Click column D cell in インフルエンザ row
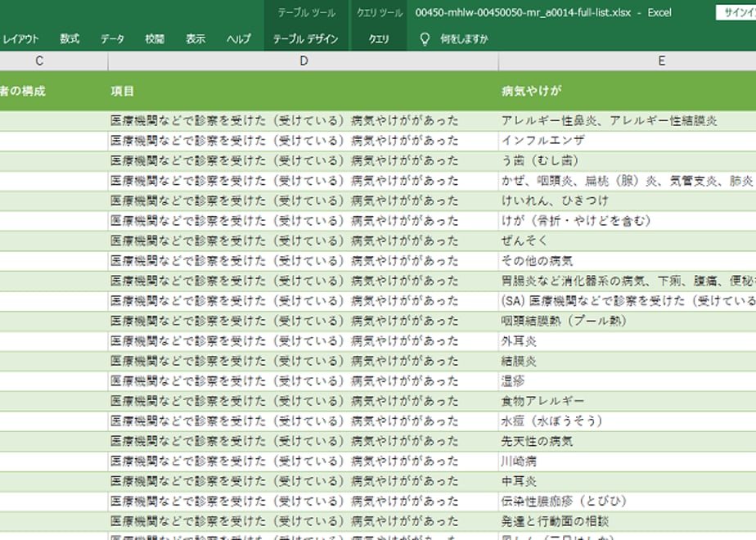Image resolution: width=756 pixels, height=540 pixels. pyautogui.click(x=304, y=141)
